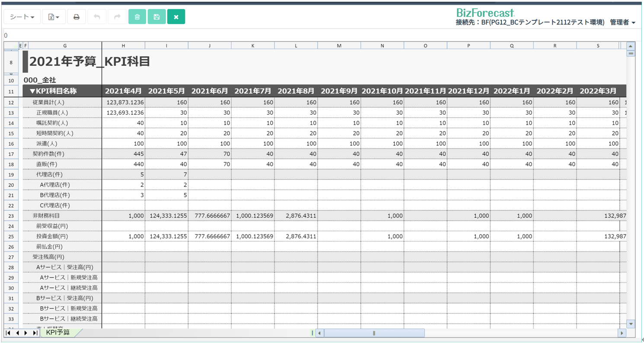This screenshot has width=644, height=344.
Task: Click the redo arrow button
Action: click(117, 17)
